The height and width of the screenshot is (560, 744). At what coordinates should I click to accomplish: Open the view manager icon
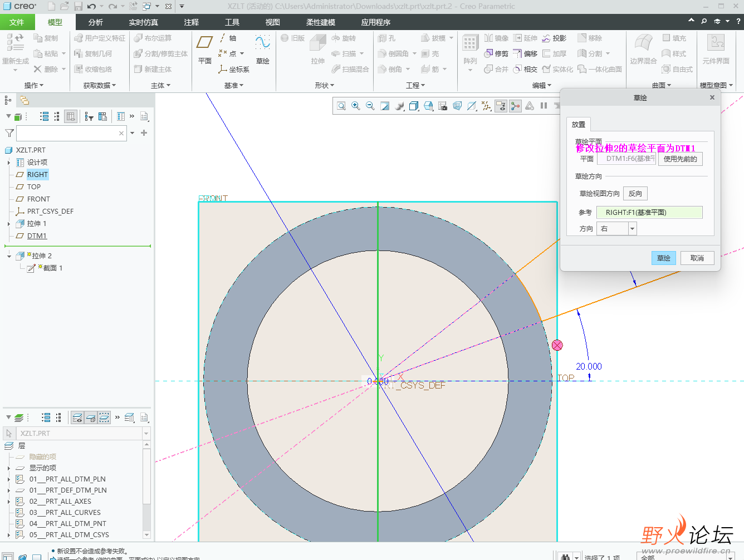428,106
